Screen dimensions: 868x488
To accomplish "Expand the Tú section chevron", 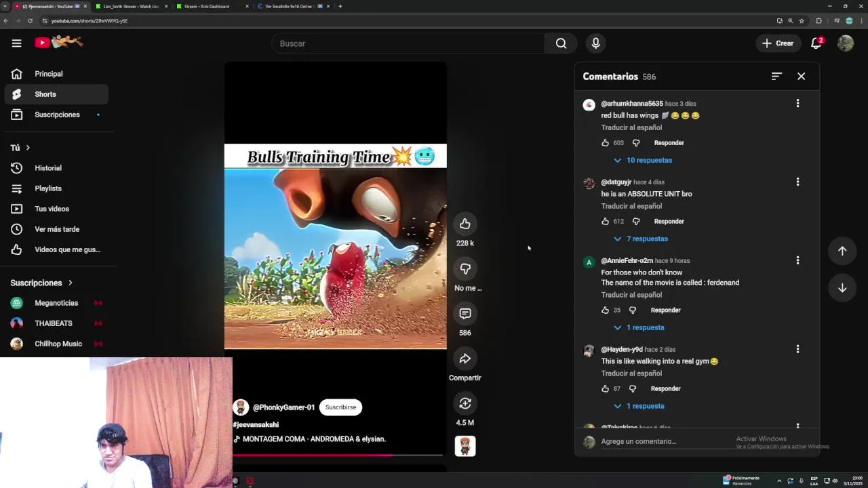I will 28,148.
